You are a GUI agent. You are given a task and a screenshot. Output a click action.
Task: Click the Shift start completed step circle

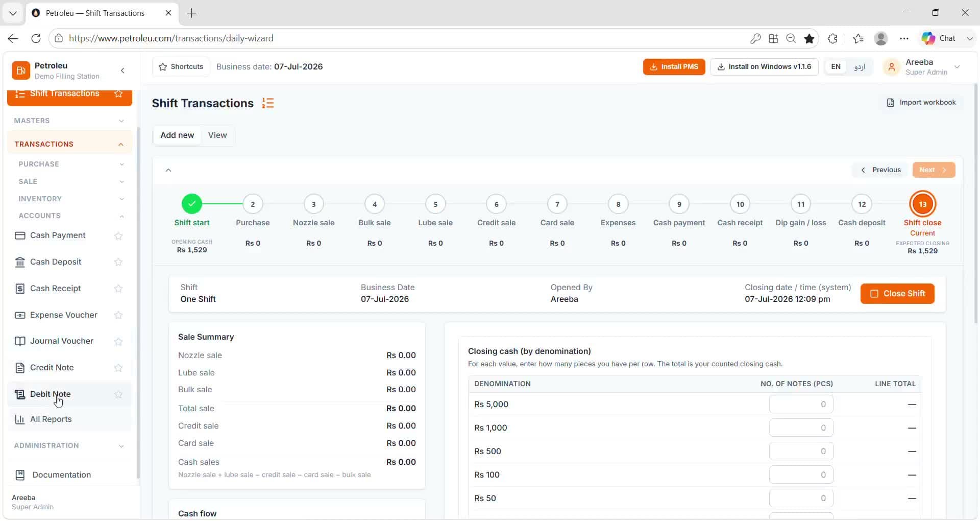point(192,204)
